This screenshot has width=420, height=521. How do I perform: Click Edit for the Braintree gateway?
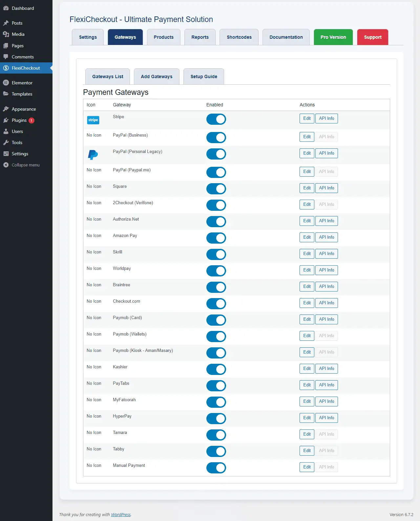(x=307, y=287)
